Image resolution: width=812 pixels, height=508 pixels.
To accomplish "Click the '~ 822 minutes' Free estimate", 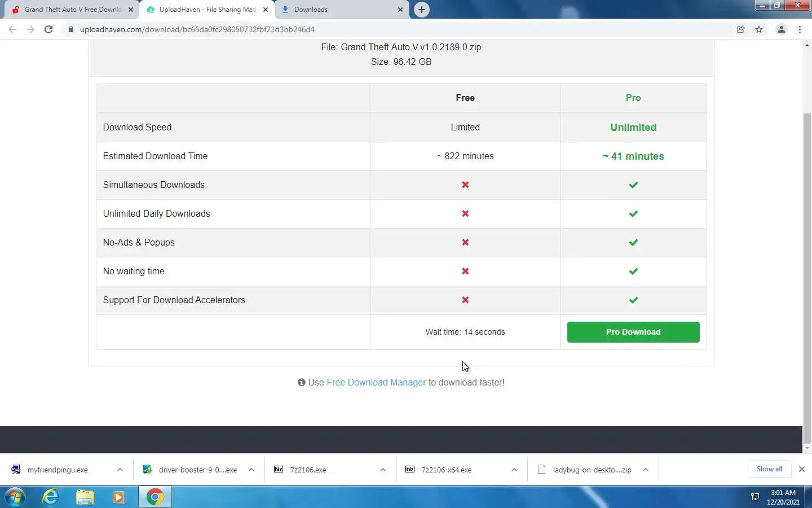I will pos(465,156).
